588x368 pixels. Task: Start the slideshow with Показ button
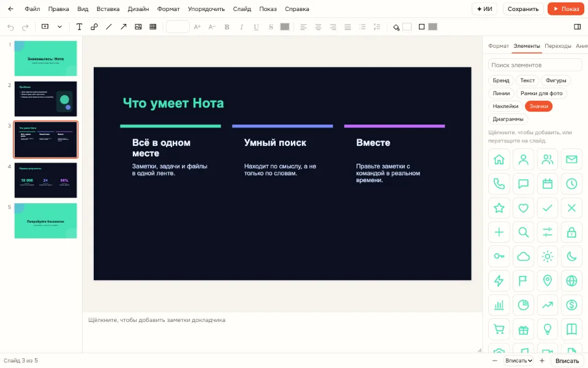pos(566,9)
